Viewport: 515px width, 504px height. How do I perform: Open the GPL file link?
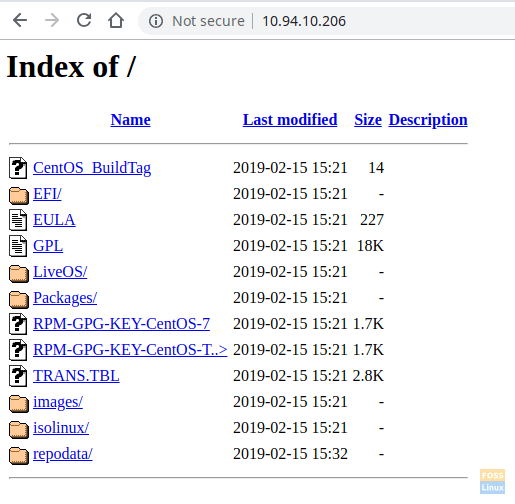coord(48,246)
